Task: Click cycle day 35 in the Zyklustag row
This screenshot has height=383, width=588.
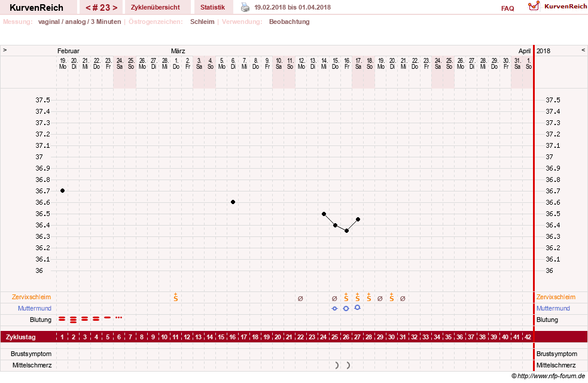Action: pyautogui.click(x=449, y=337)
